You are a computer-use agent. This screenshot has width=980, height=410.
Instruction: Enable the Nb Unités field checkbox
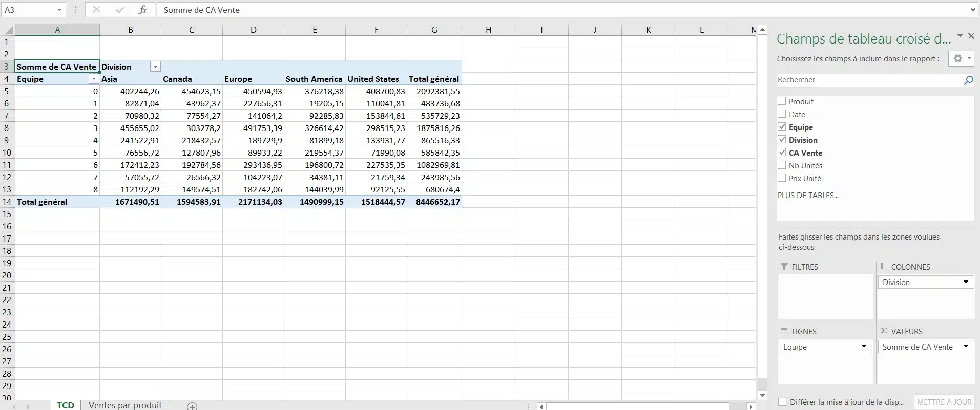tap(782, 165)
